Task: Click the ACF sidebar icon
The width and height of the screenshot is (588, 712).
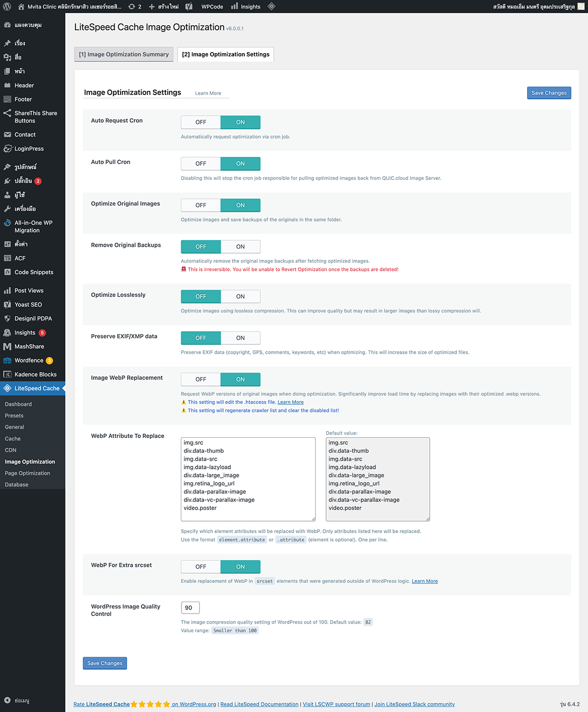Action: click(x=8, y=258)
